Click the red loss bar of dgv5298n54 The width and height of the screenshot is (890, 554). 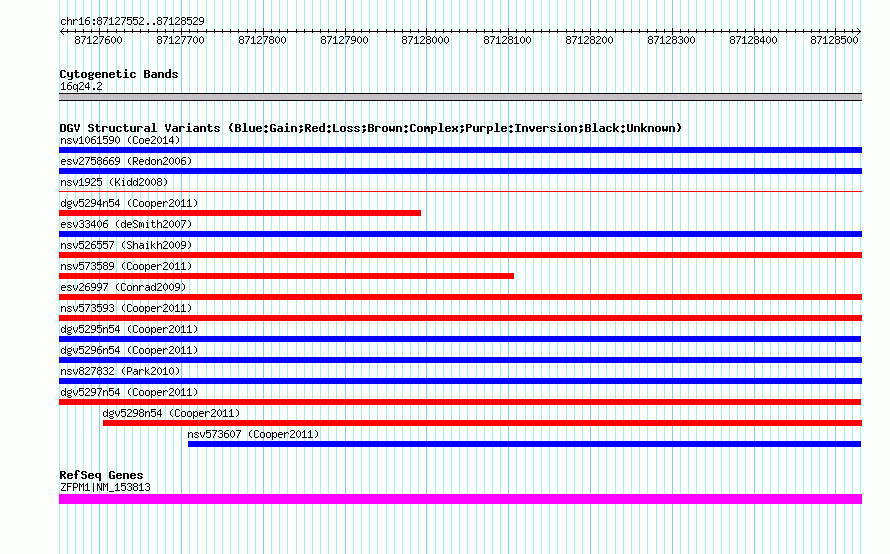pyautogui.click(x=482, y=423)
